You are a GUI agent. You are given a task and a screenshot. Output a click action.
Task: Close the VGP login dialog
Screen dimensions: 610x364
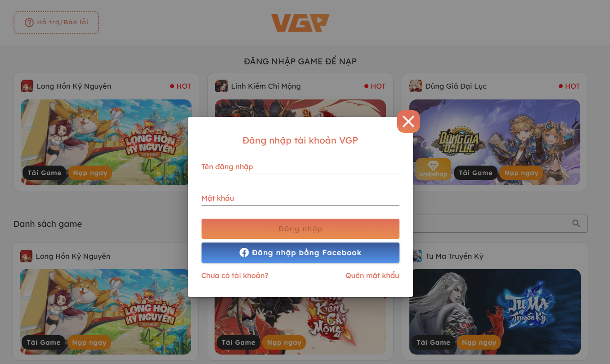coord(408,121)
